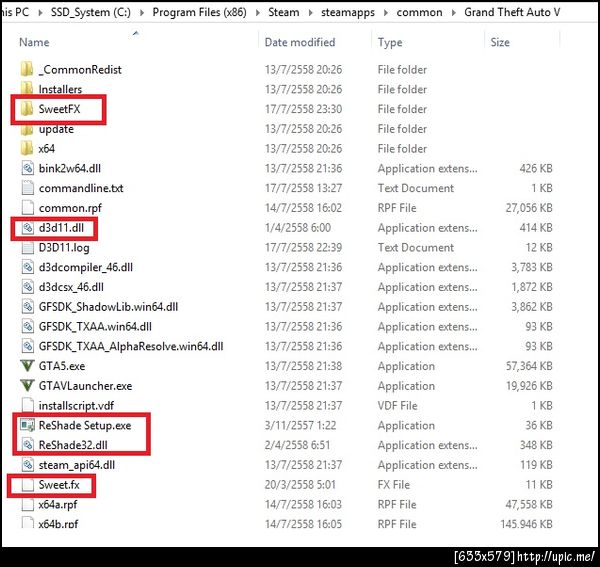The image size is (600, 567).
Task: Click the commandline.txt document icon
Action: pos(28,188)
